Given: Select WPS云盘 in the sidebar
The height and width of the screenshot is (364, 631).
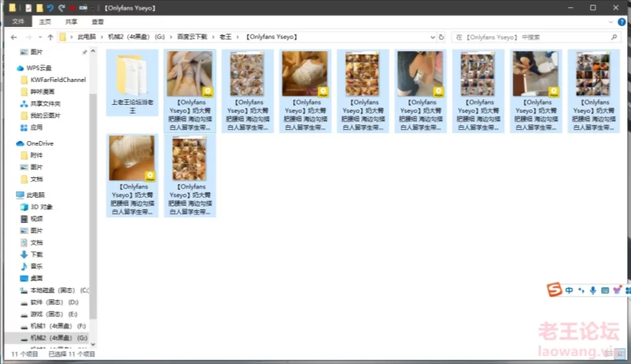Looking at the screenshot, I should coord(39,68).
